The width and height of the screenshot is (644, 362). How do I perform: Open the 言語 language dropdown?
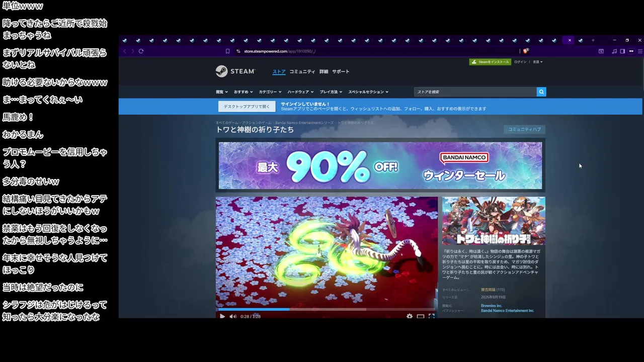[x=537, y=62]
